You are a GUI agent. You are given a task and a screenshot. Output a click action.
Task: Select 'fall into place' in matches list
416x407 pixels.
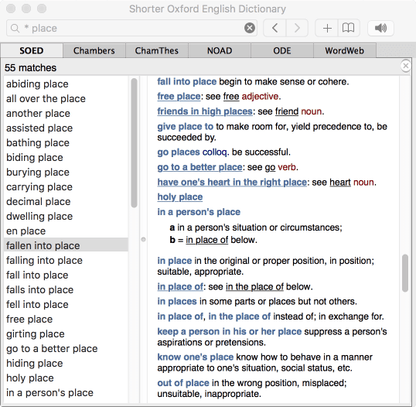tap(66, 275)
